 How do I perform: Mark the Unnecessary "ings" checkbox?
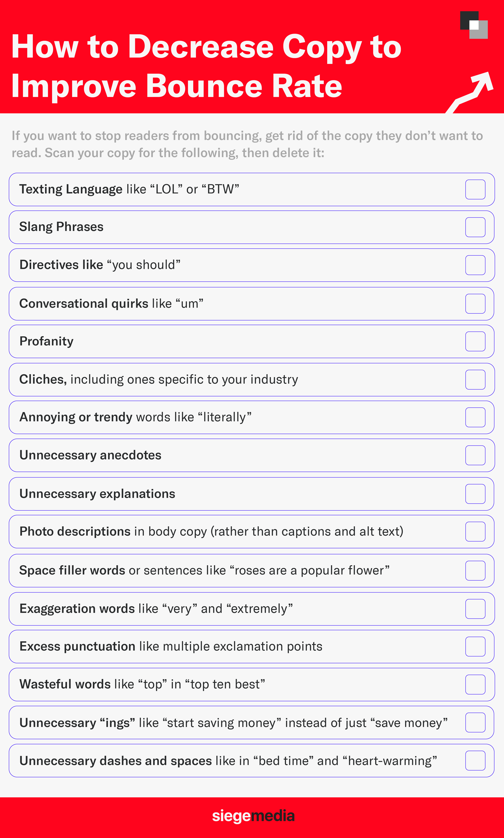tap(475, 723)
